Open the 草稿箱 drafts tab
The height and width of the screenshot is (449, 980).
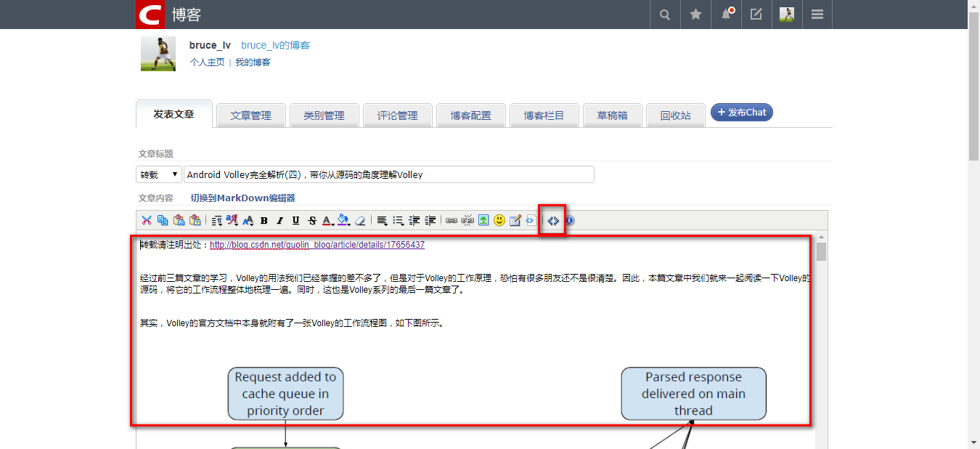click(x=613, y=116)
